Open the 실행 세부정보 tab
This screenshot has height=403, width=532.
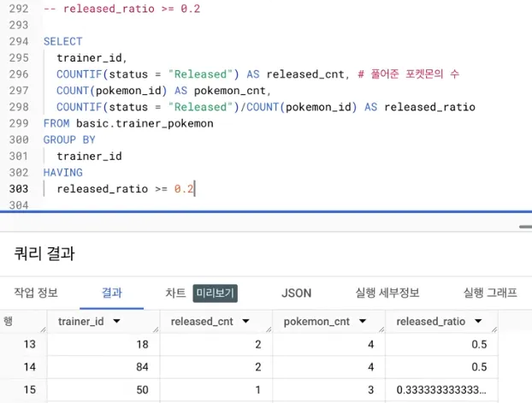click(x=387, y=293)
